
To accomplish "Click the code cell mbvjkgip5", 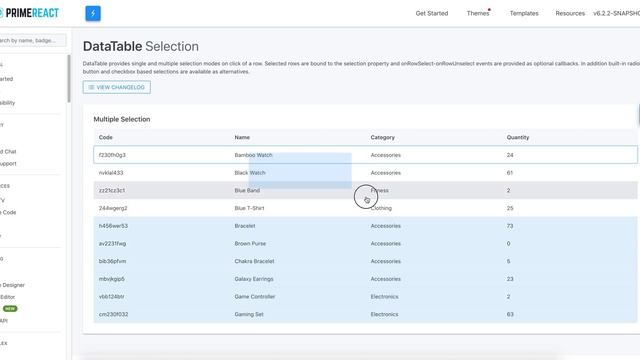I will click(x=111, y=279).
